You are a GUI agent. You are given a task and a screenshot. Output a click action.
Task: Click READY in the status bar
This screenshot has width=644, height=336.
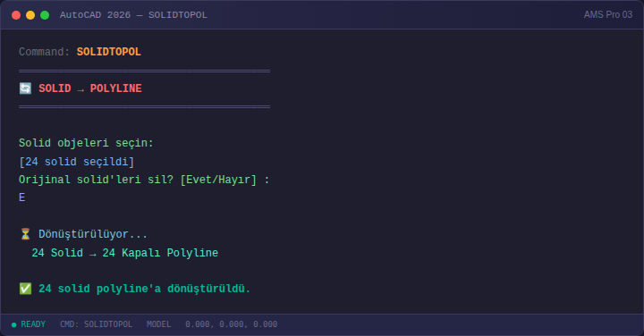[33, 324]
